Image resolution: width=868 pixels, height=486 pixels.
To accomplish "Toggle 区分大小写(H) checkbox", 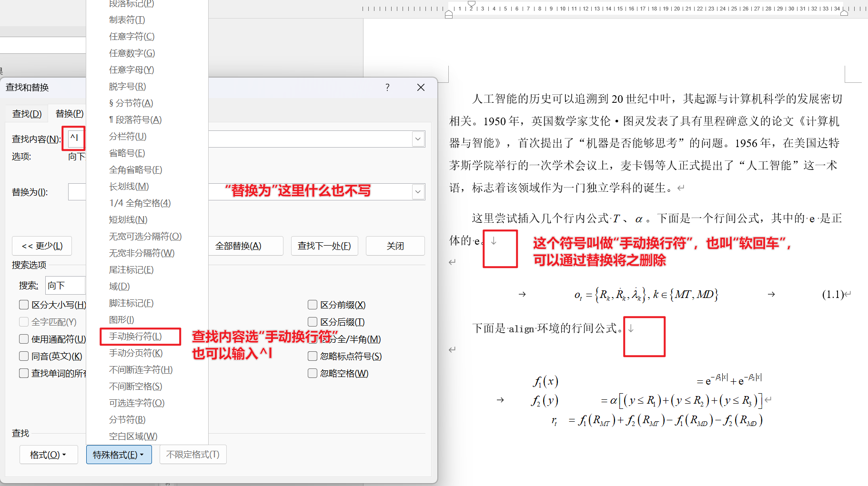I will [24, 305].
